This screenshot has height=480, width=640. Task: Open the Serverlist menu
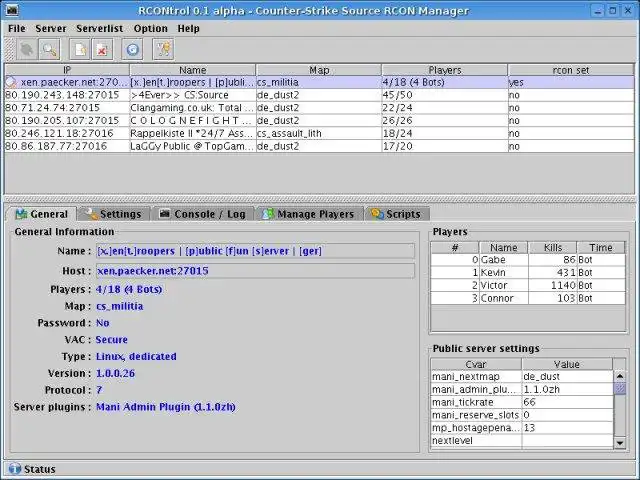coord(98,28)
